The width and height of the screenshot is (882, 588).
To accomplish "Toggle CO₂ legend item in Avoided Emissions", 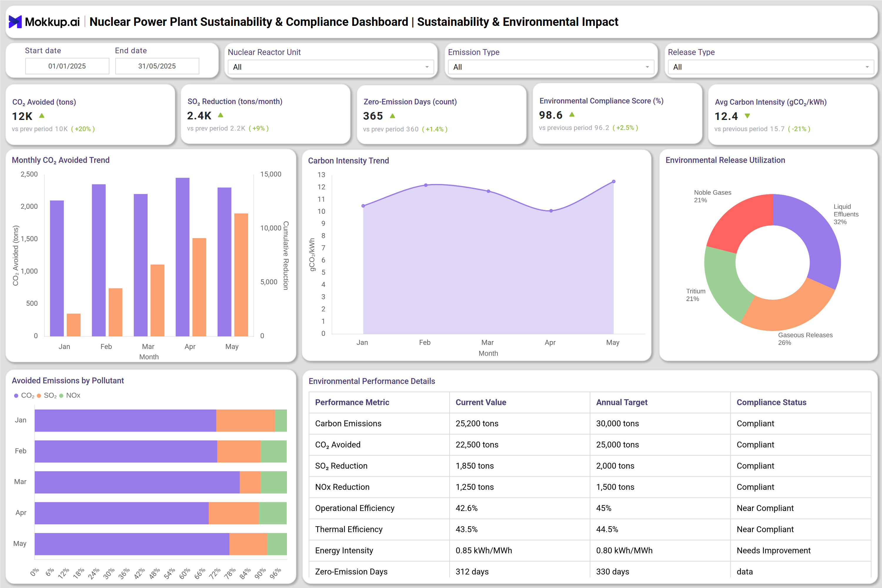I will (x=24, y=396).
